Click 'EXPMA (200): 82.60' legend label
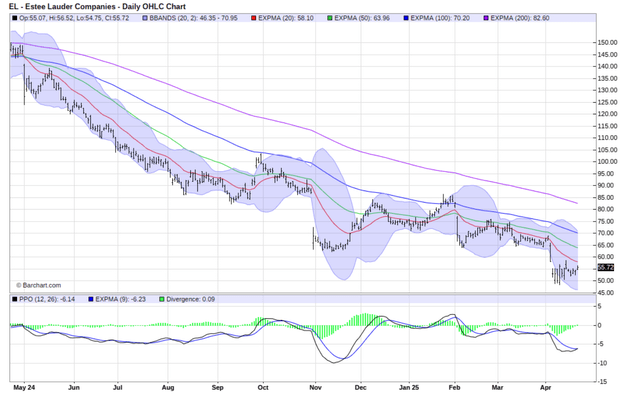 (520, 18)
